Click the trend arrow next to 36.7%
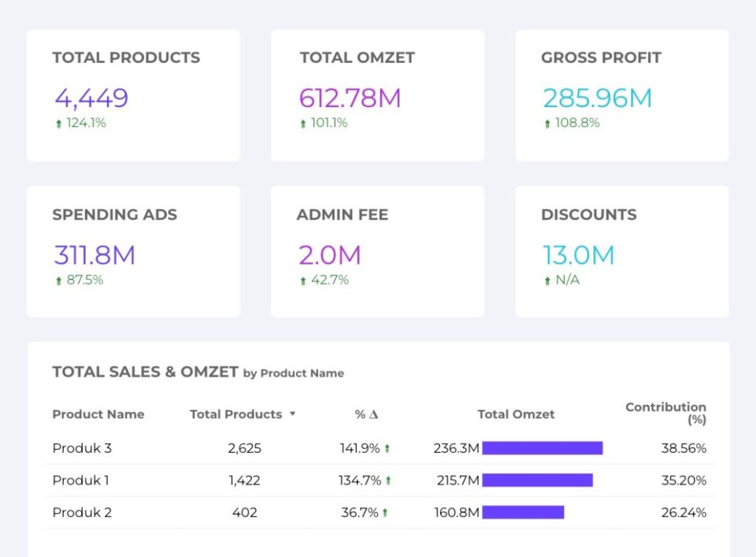The width and height of the screenshot is (756, 557). 385,513
